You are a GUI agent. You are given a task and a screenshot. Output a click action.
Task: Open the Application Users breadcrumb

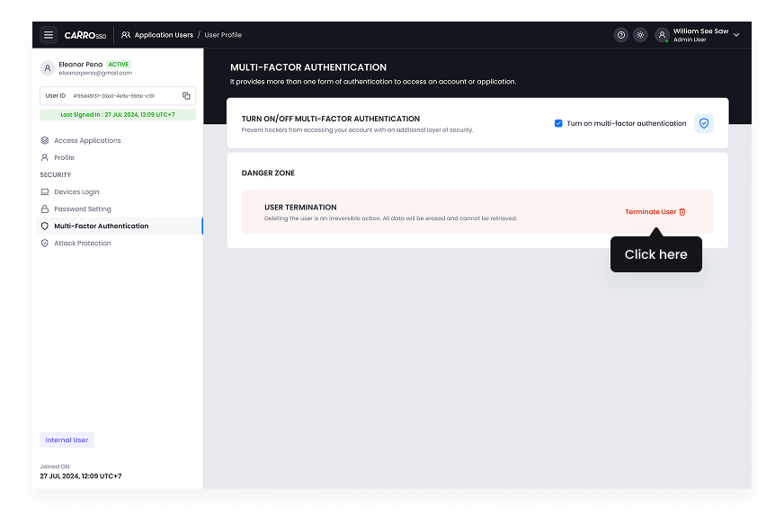pyautogui.click(x=165, y=34)
